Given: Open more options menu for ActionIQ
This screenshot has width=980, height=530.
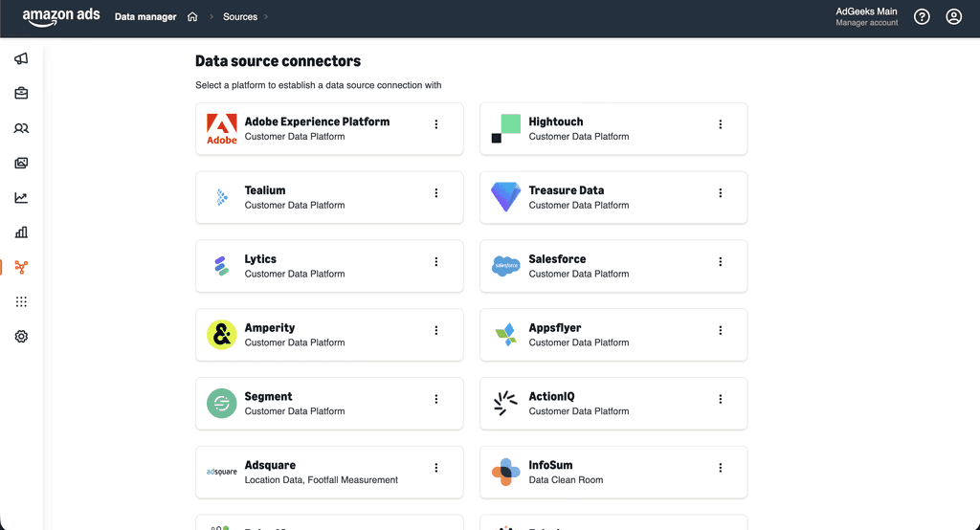Looking at the screenshot, I should [x=720, y=399].
